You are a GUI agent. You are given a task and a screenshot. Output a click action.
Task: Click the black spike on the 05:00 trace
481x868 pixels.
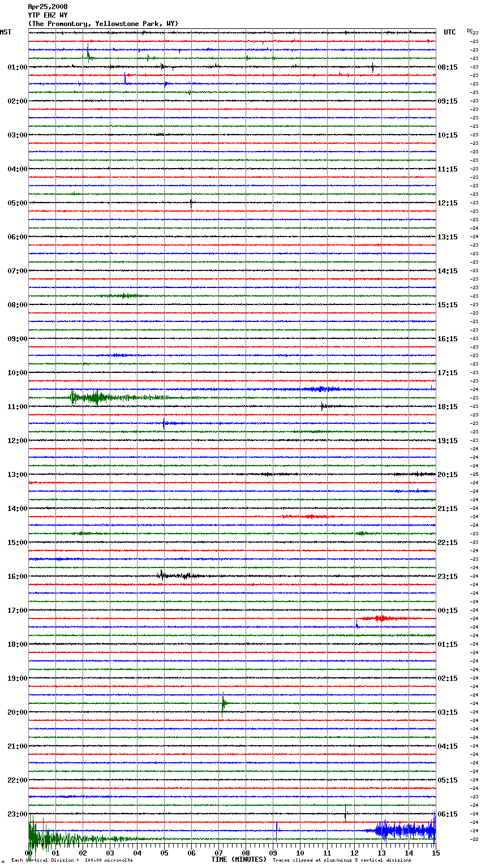pyautogui.click(x=191, y=203)
